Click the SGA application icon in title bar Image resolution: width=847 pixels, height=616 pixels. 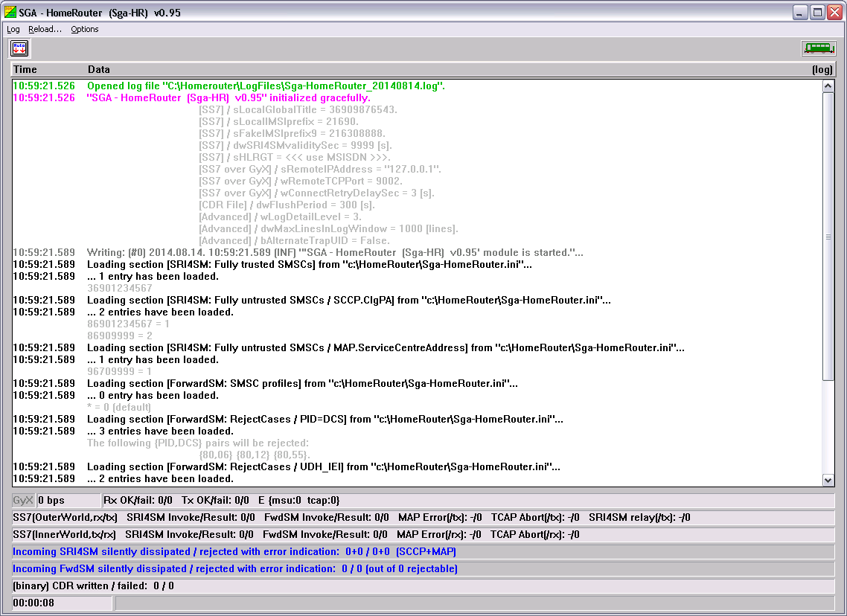(x=10, y=13)
